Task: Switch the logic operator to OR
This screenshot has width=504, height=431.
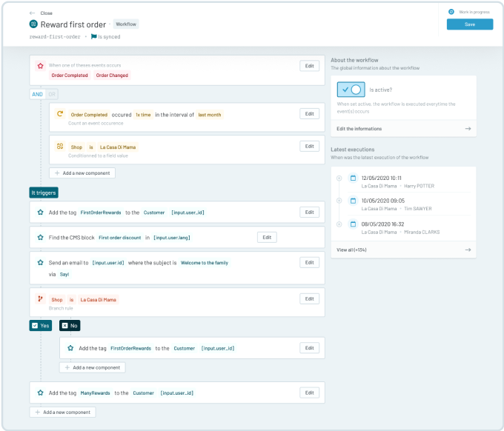Action: point(52,94)
